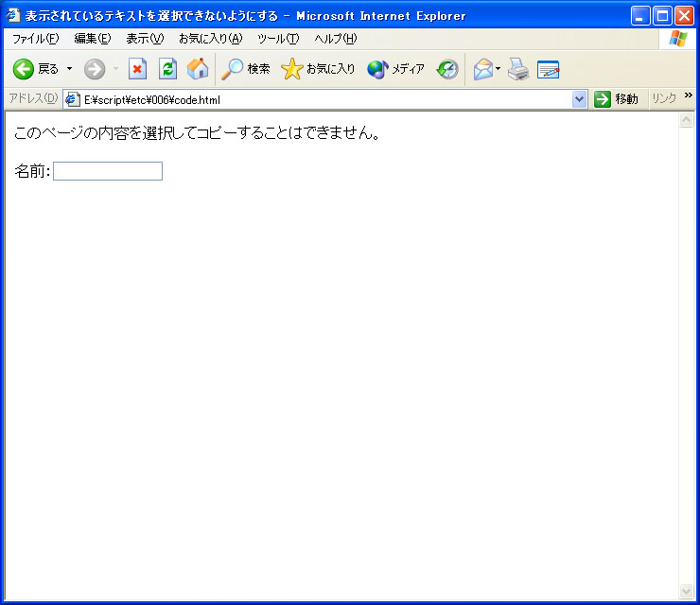Expand the address bar dropdown list
This screenshot has height=605, width=700.
click(580, 99)
